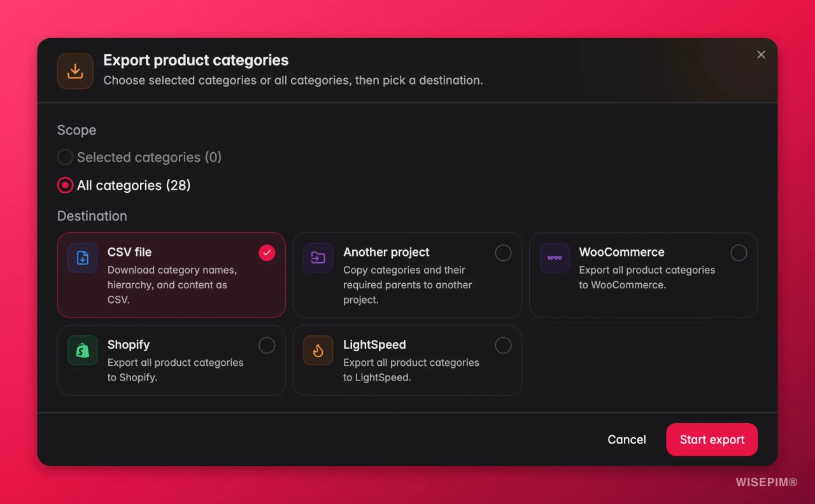The width and height of the screenshot is (815, 504).
Task: Choose the Shopify radio circle
Action: pyautogui.click(x=267, y=345)
